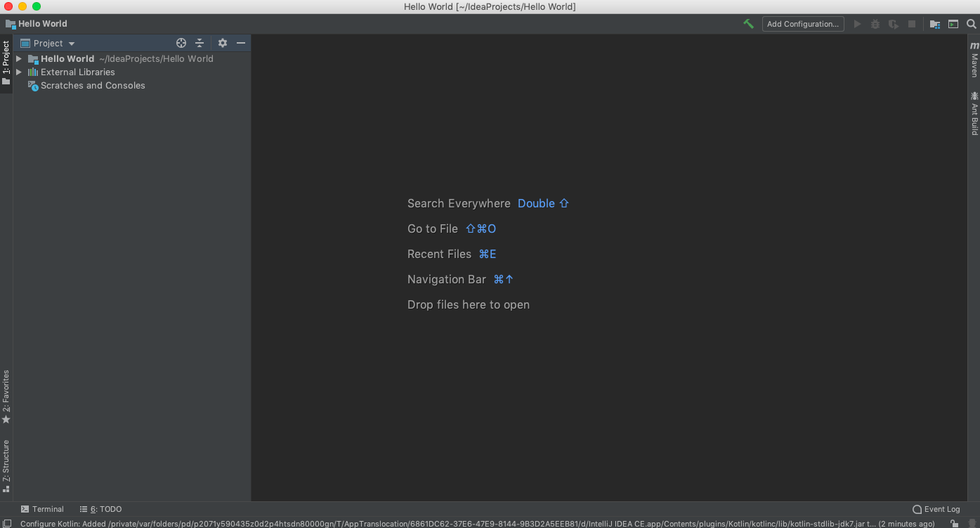Image resolution: width=980 pixels, height=528 pixels.
Task: Select Scratches and Consoles in tree
Action: pyautogui.click(x=93, y=86)
